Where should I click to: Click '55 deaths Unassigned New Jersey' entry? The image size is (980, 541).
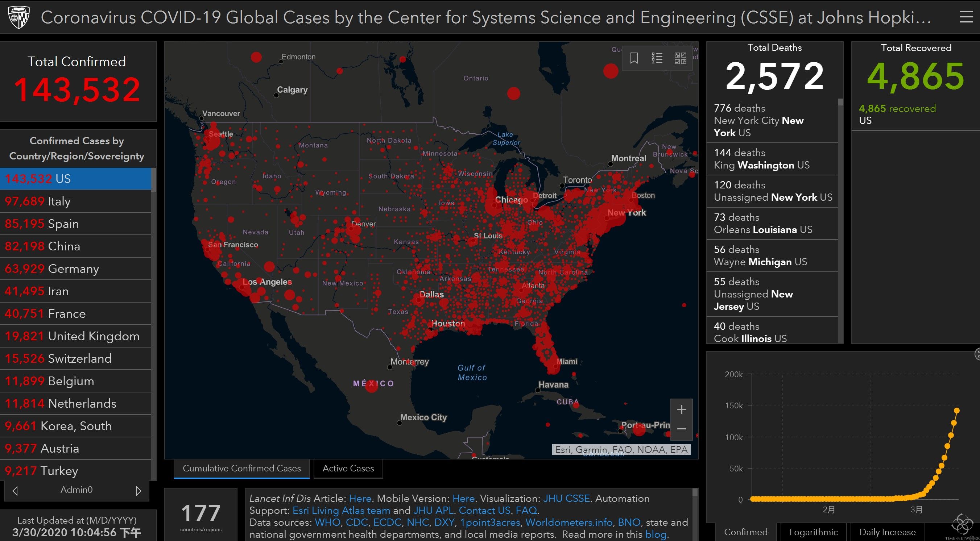point(772,294)
